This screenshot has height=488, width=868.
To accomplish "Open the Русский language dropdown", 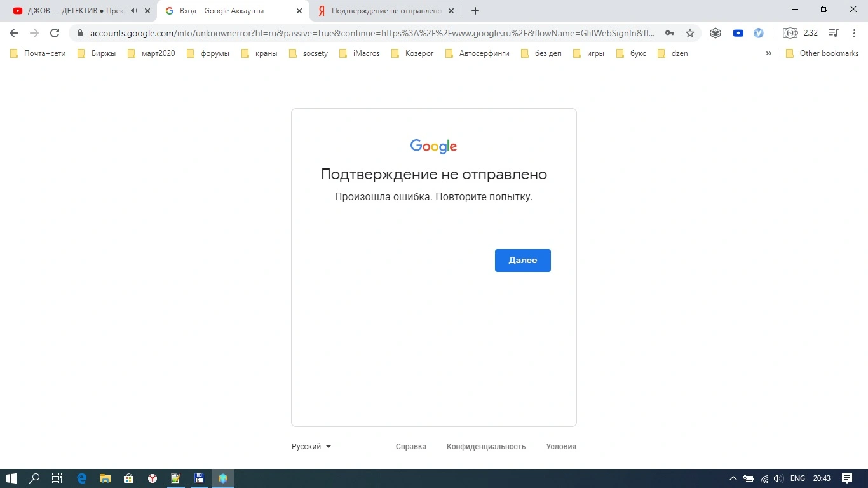I will coord(311,447).
